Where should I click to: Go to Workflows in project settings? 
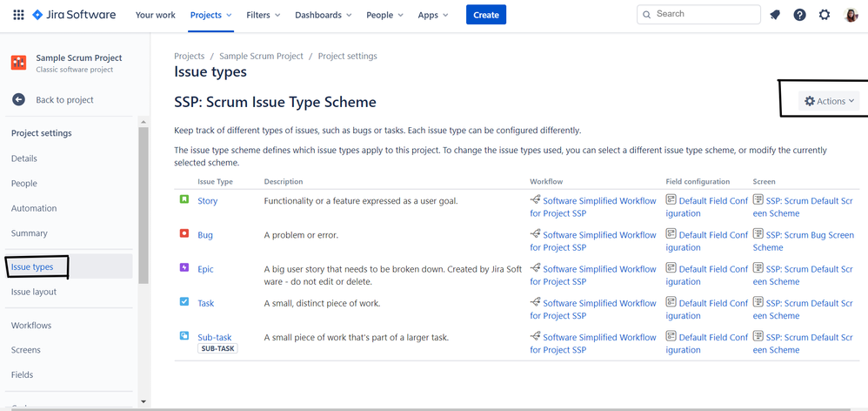coord(31,325)
